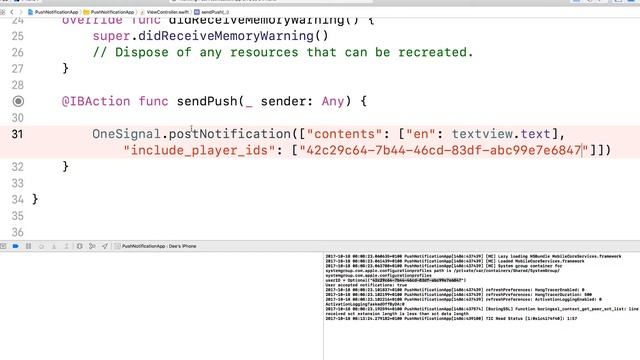
Task: Open Debug Memory Graph
Action: pyautogui.click(x=92, y=246)
